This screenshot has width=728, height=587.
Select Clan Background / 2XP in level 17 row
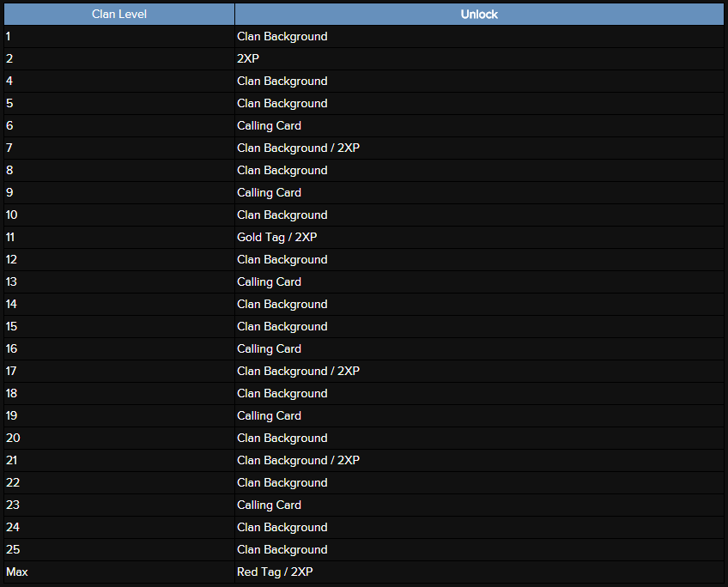pos(479,371)
